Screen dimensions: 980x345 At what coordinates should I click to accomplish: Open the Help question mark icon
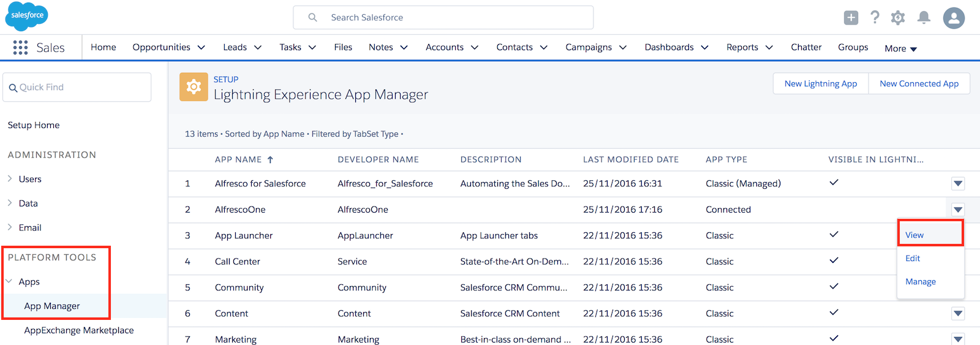pyautogui.click(x=875, y=18)
